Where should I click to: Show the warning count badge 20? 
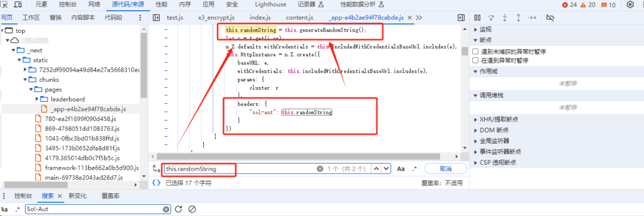pos(588,5)
